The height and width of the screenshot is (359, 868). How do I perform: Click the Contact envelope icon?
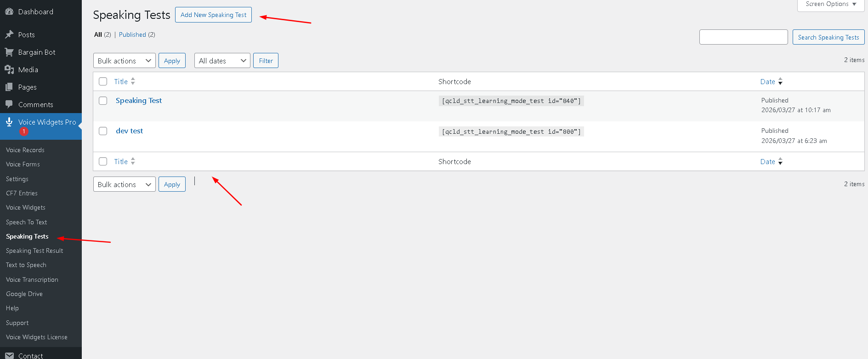[9, 355]
